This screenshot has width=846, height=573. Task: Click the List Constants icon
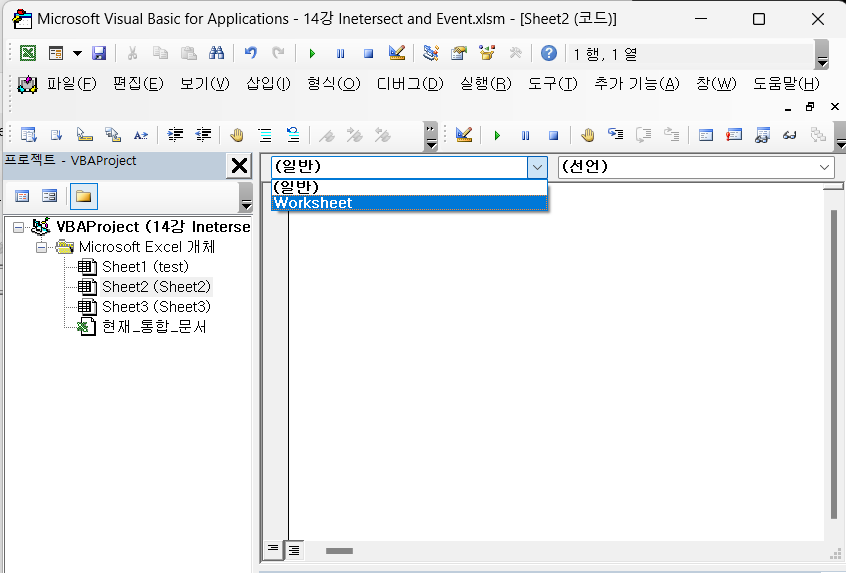coord(56,135)
